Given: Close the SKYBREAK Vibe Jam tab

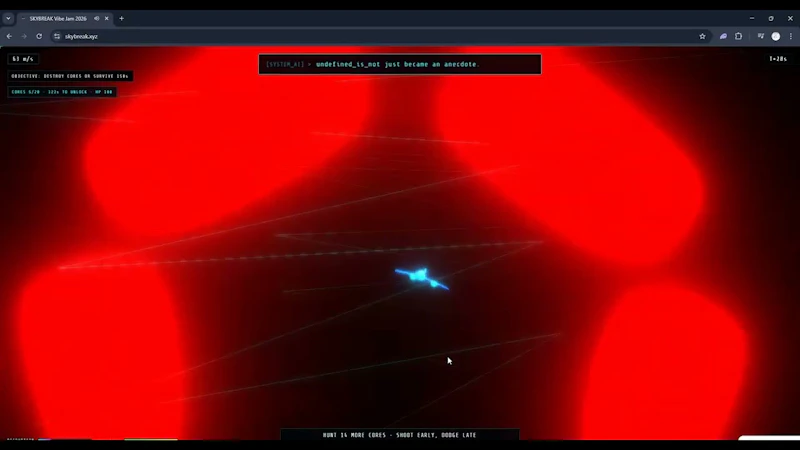Looking at the screenshot, I should (x=107, y=18).
